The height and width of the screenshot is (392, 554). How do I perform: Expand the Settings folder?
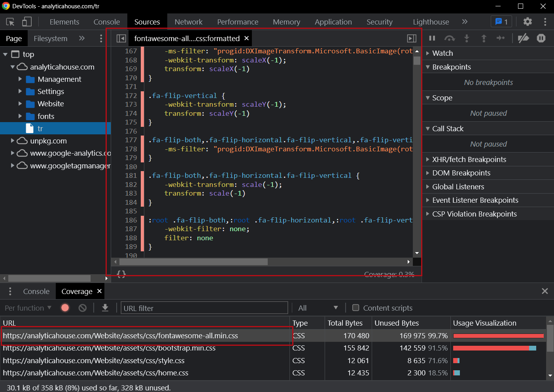click(x=20, y=91)
